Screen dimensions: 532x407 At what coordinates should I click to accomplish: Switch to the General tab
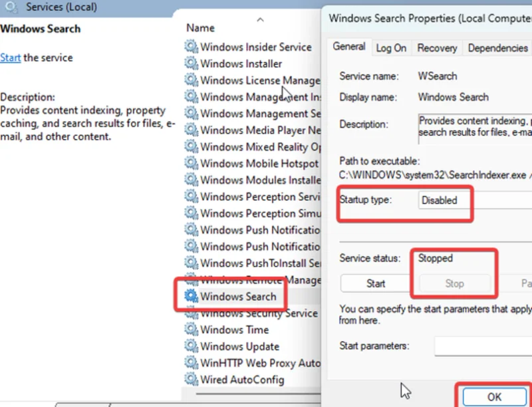(349, 47)
